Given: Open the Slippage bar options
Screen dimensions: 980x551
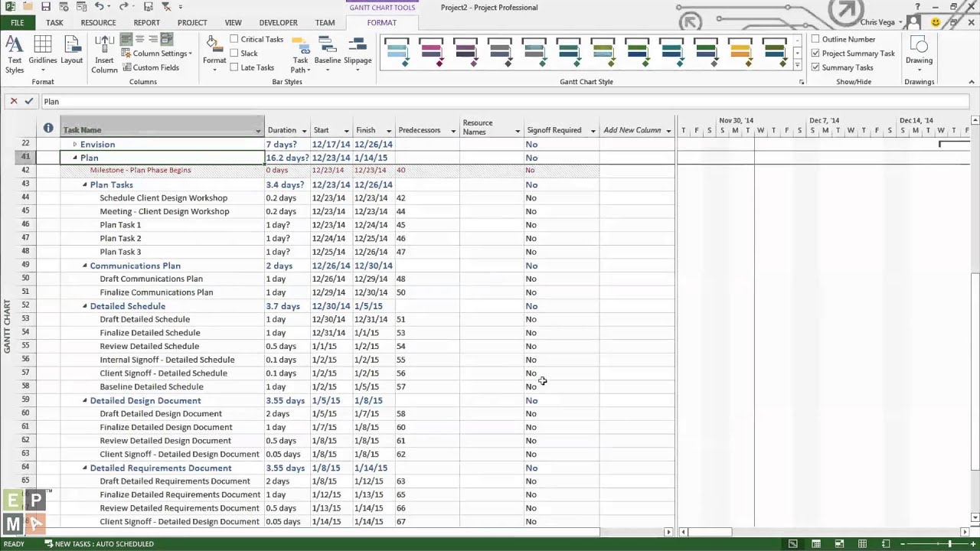Looking at the screenshot, I should (358, 54).
